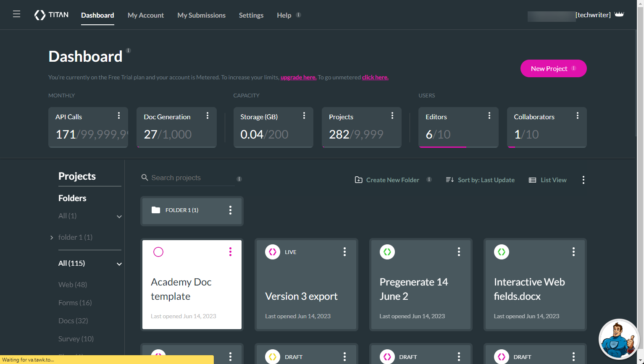Viewport: 644px width, 364px height.
Task: Open the projects toolbar kebab menu
Action: tap(584, 180)
